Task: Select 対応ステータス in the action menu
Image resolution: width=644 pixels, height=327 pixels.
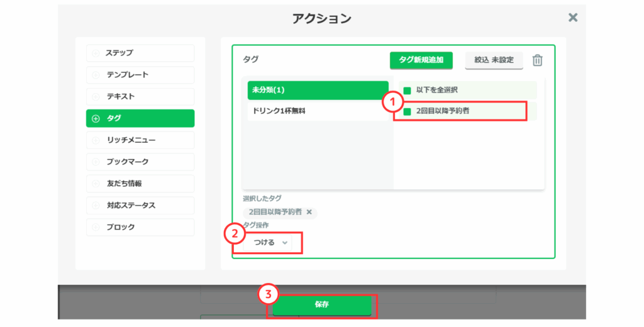Action: [x=140, y=206]
